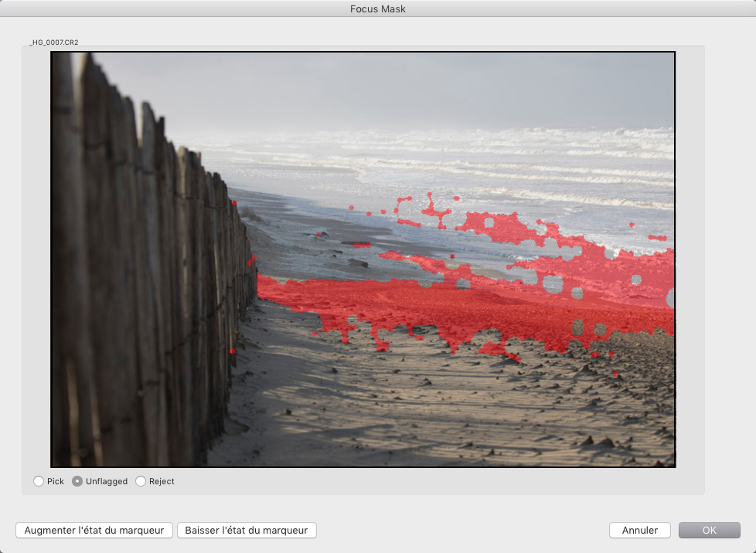Click the grey panel left of the preview

(x=36, y=260)
